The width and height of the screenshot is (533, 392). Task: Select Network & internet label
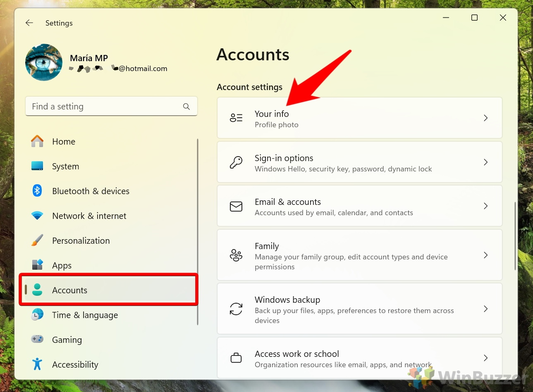click(89, 216)
